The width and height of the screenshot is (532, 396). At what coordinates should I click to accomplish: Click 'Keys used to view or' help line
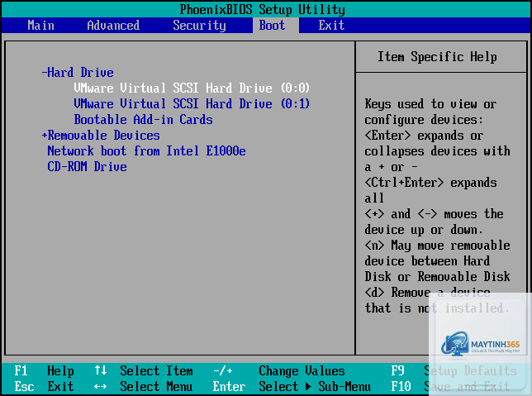pyautogui.click(x=430, y=104)
